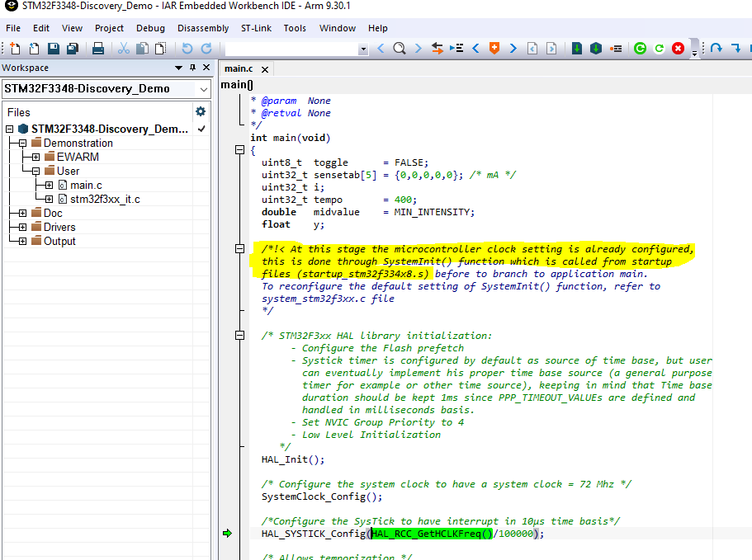This screenshot has width=752, height=560.
Task: Go to previous bookmark arrow
Action: (x=475, y=49)
